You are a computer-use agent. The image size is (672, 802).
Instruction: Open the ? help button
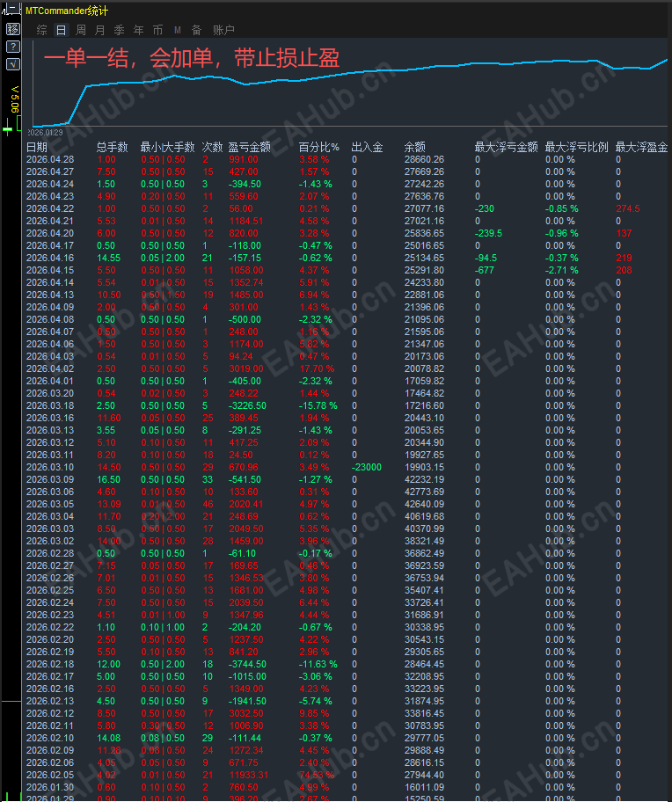pyautogui.click(x=13, y=47)
